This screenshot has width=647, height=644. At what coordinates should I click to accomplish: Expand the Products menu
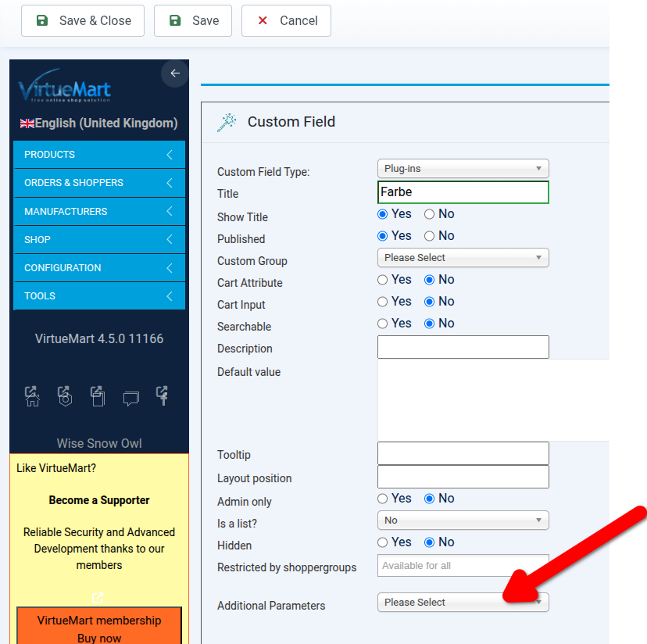click(99, 155)
